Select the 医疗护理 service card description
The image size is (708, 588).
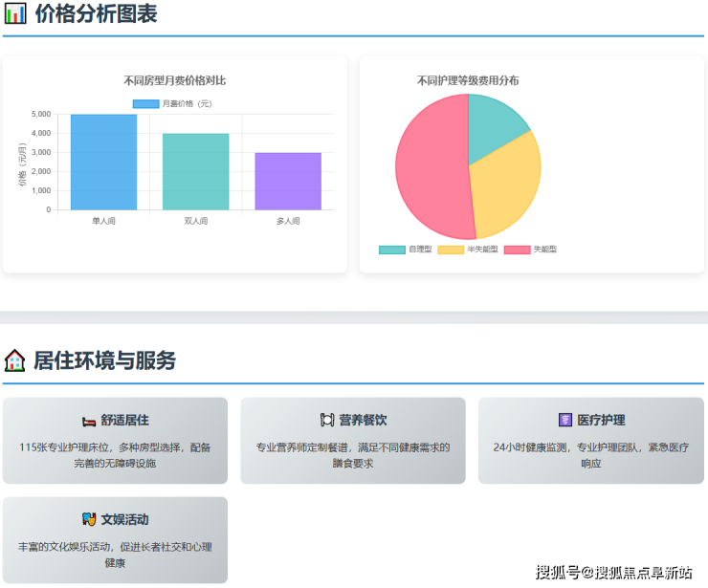coord(590,454)
